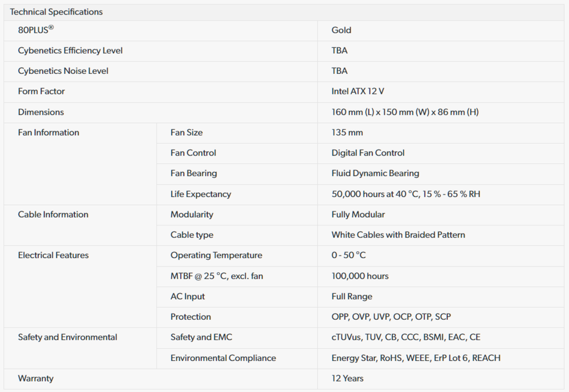Viewport: 569px width, 392px height.
Task: Select the Fully Modular value
Action: pyautogui.click(x=358, y=214)
